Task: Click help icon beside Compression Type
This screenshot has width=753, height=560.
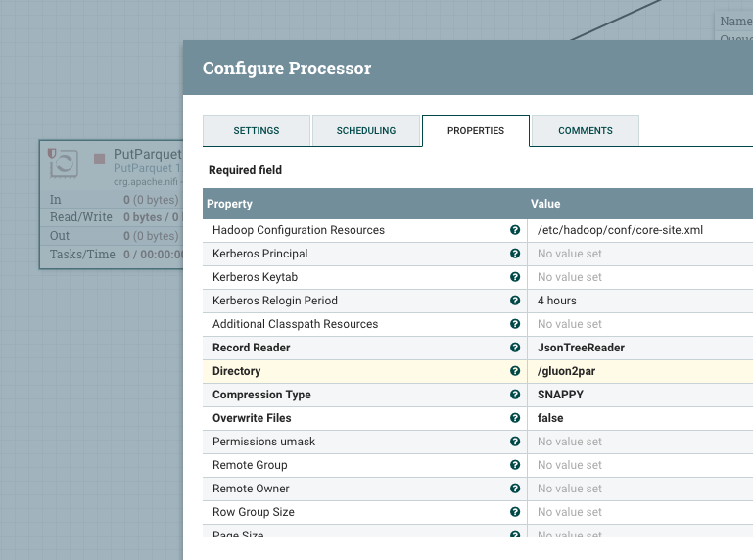Action: [x=515, y=395]
